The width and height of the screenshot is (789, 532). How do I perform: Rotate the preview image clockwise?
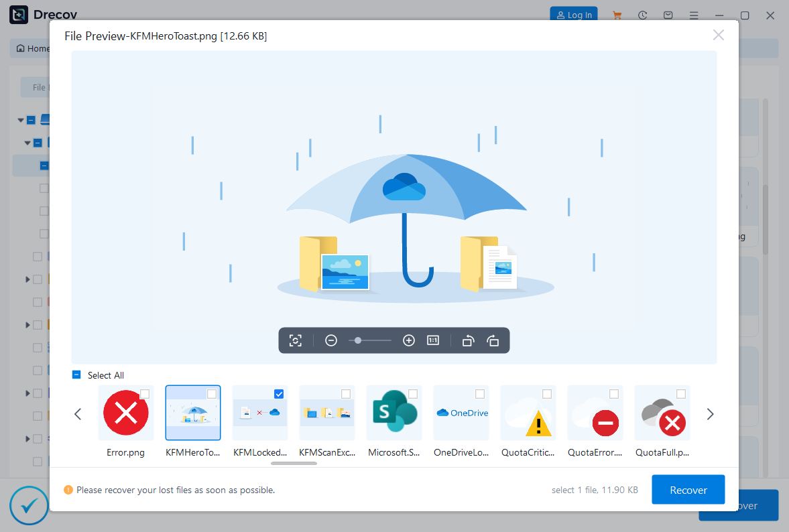(493, 340)
